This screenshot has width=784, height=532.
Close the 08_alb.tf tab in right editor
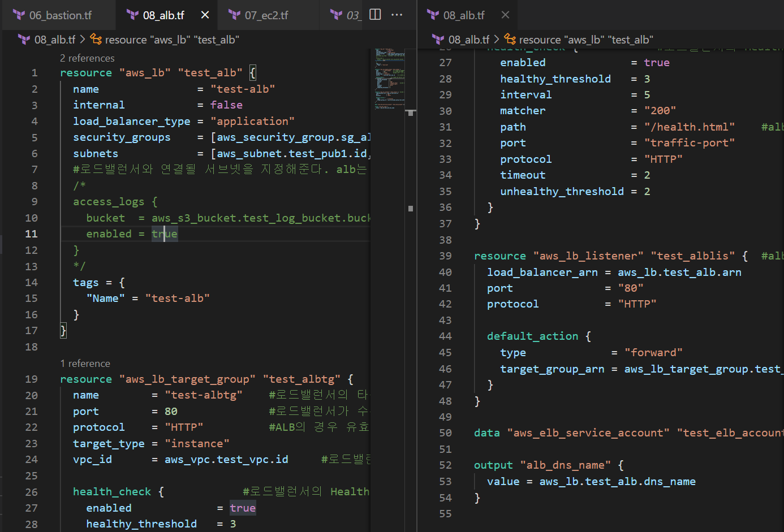pos(506,15)
